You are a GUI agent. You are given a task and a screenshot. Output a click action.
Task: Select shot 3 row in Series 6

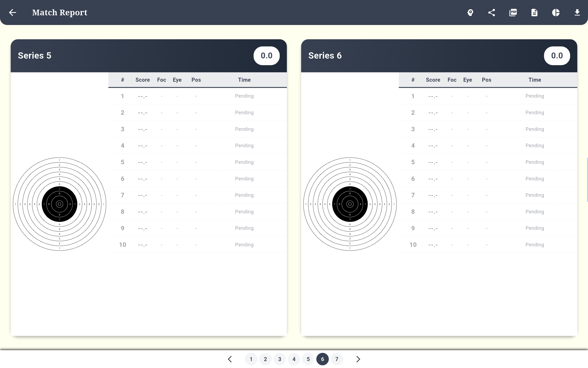[488, 129]
